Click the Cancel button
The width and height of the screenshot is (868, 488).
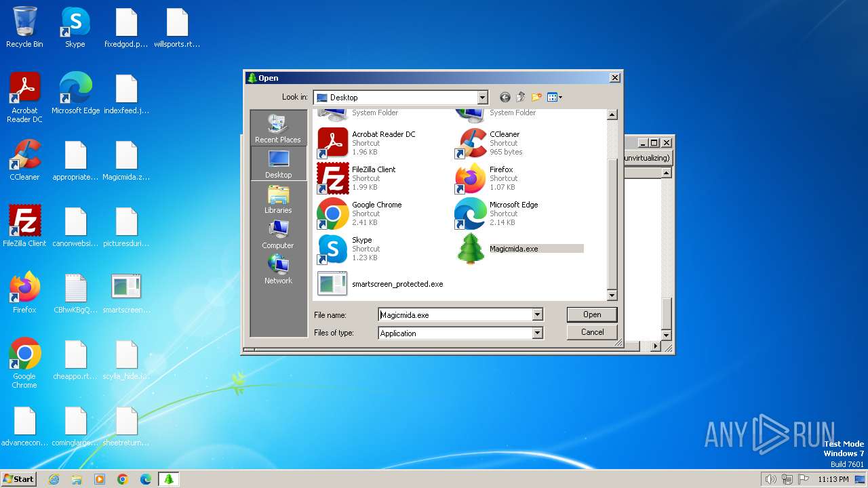592,332
